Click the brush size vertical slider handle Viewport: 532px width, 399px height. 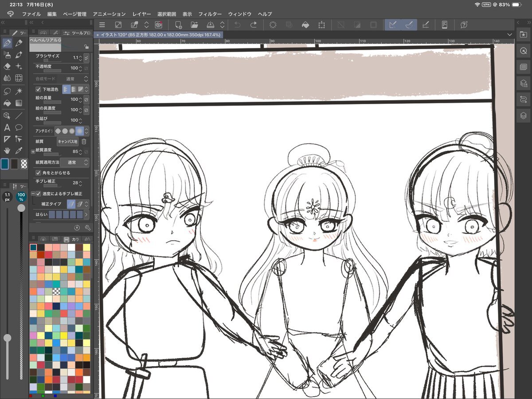pyautogui.click(x=7, y=338)
